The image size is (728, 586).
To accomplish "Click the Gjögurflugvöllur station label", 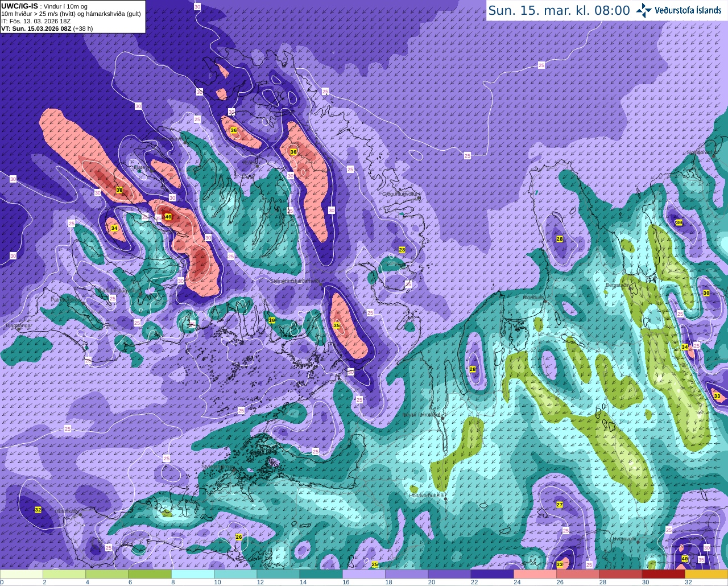I will (x=400, y=194).
